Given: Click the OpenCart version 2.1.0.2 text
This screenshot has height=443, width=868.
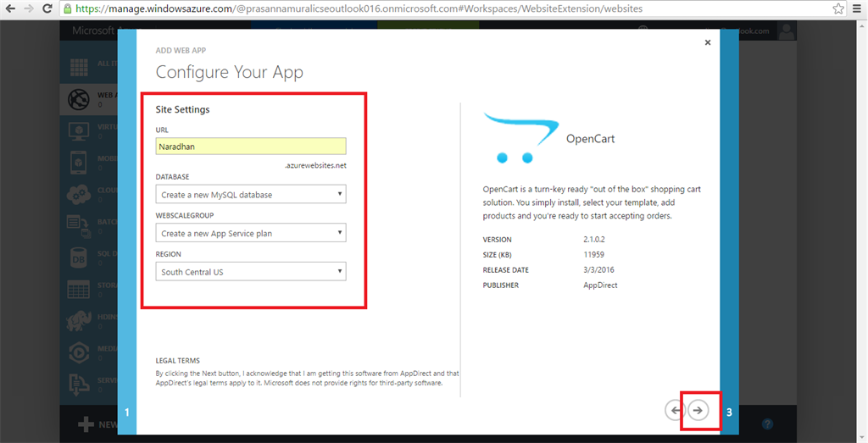Looking at the screenshot, I should 594,240.
